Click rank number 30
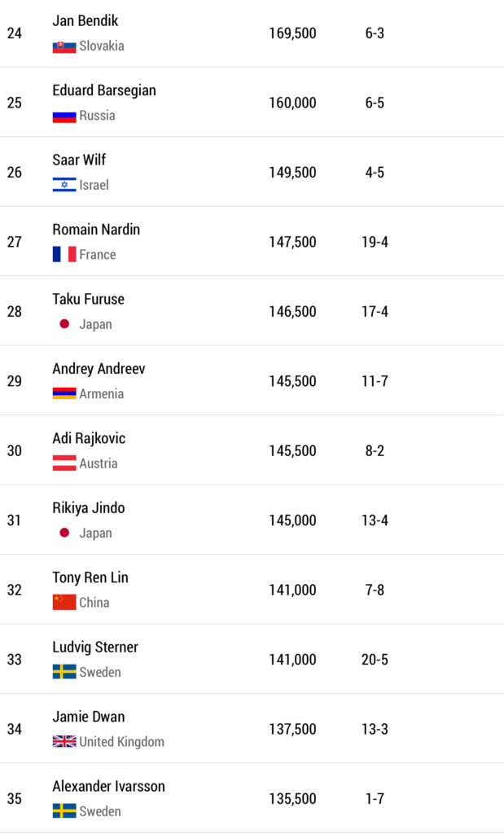The width and height of the screenshot is (504, 834). 15,450
